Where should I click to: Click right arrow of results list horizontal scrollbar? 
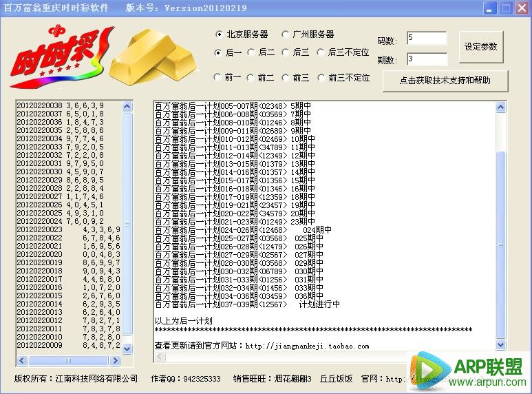pos(115,360)
